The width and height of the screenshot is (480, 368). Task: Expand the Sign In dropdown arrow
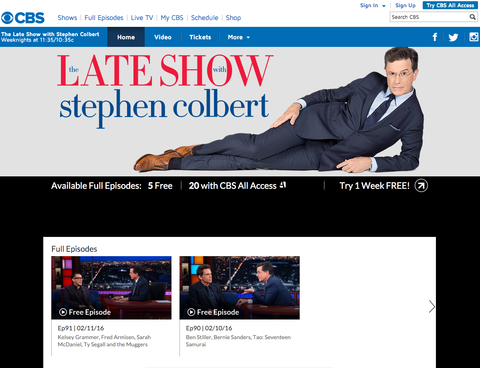pyautogui.click(x=384, y=6)
